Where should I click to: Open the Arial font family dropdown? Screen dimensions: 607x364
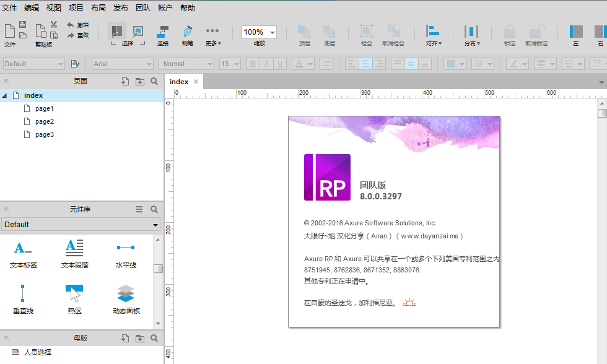(x=122, y=64)
